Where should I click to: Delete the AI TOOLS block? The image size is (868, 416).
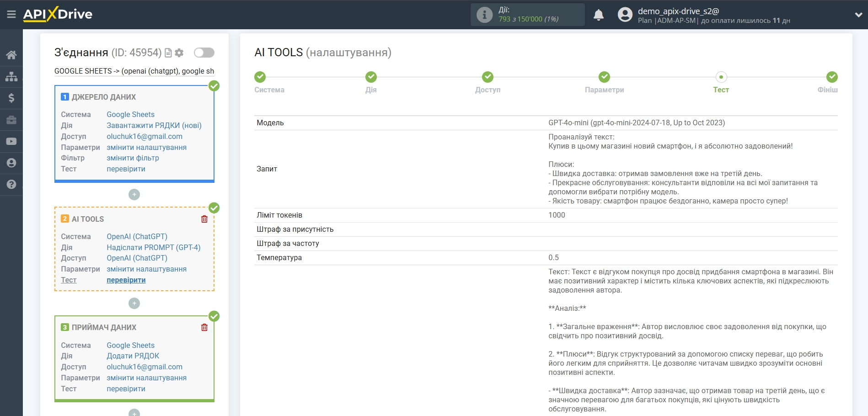[204, 219]
